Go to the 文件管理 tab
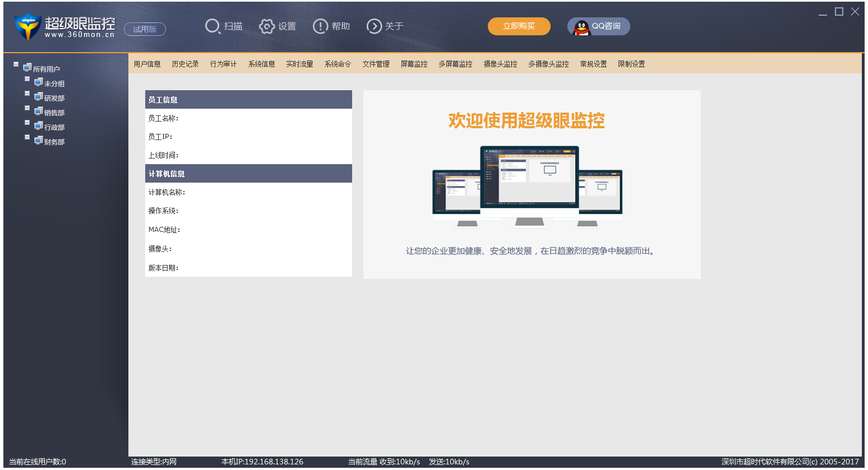The image size is (868, 470). 376,64
